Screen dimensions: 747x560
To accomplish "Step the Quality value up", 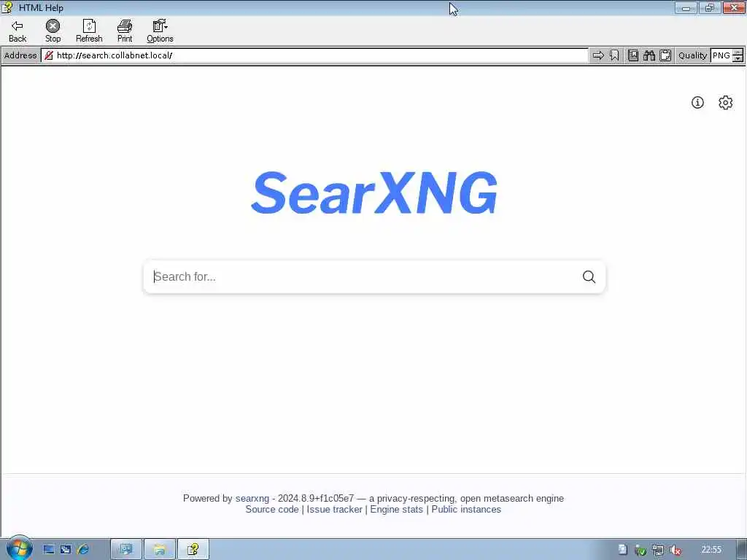I will 738,52.
